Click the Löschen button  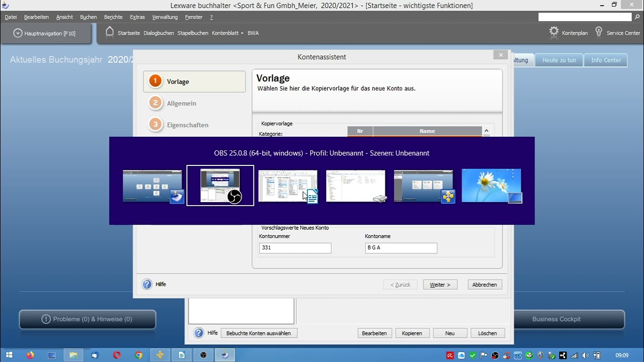click(488, 333)
